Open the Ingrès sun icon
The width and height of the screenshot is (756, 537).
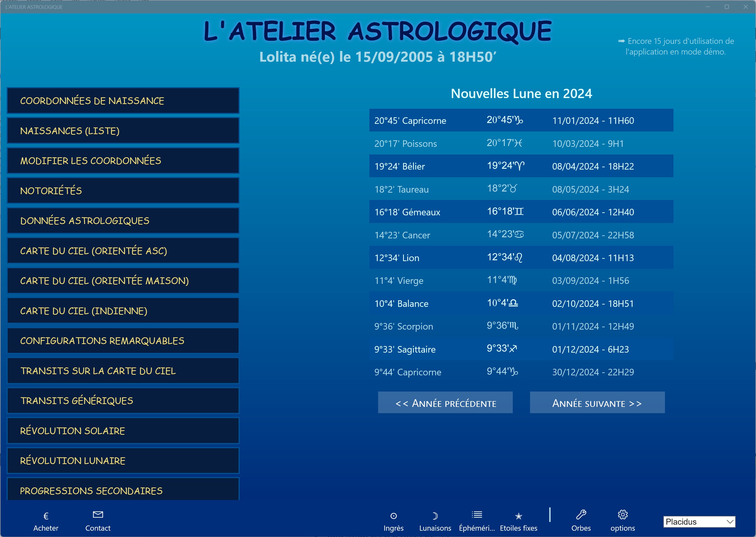click(x=393, y=516)
